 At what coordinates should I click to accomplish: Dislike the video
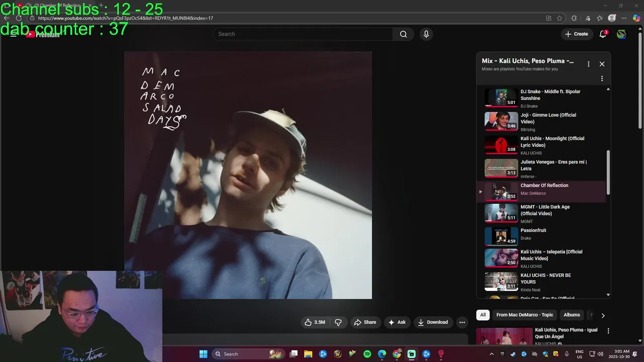point(338,322)
